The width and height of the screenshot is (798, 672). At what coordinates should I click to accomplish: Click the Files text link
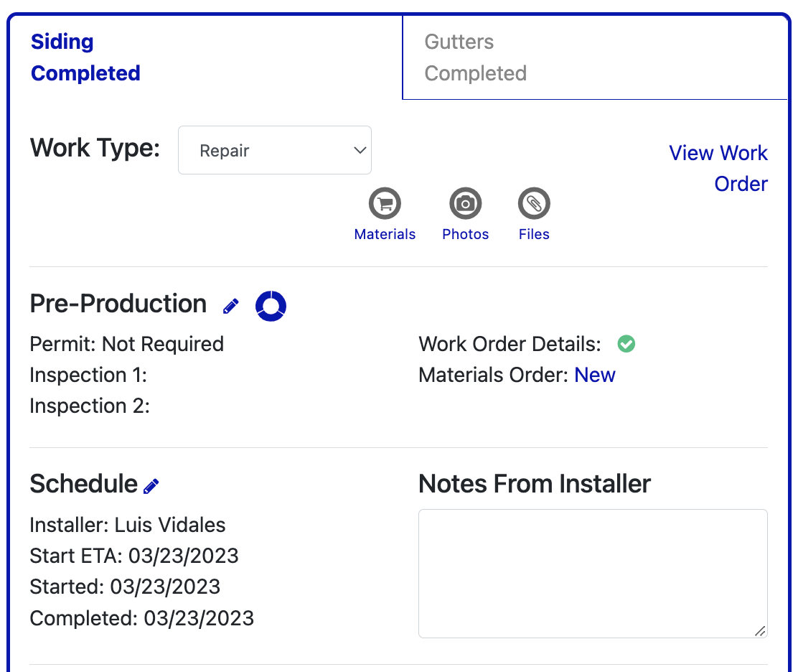point(534,234)
